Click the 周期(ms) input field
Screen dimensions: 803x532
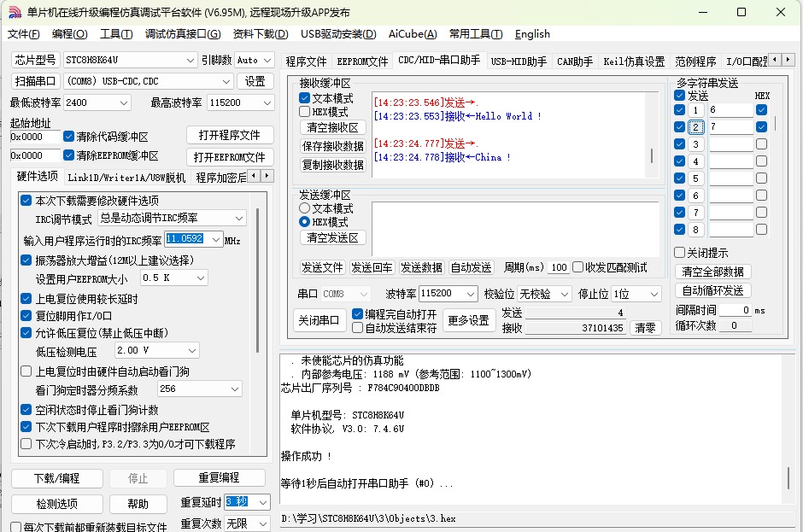[x=559, y=267]
